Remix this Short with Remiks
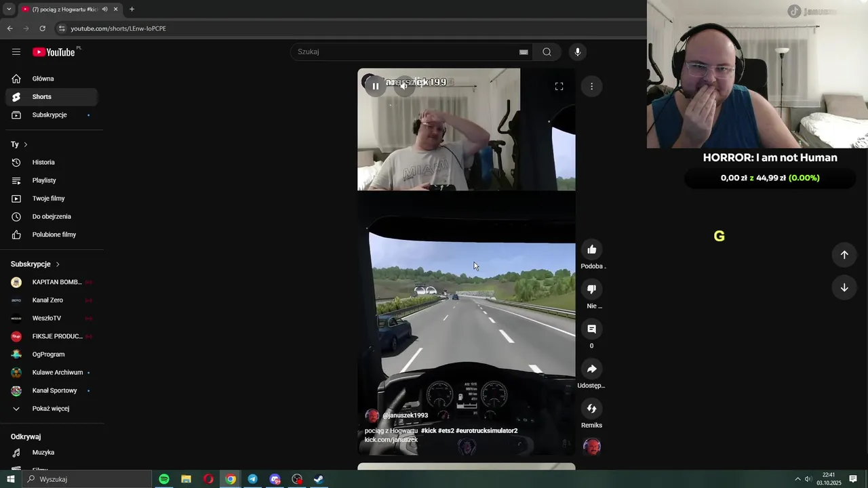This screenshot has width=868, height=488. point(591,409)
